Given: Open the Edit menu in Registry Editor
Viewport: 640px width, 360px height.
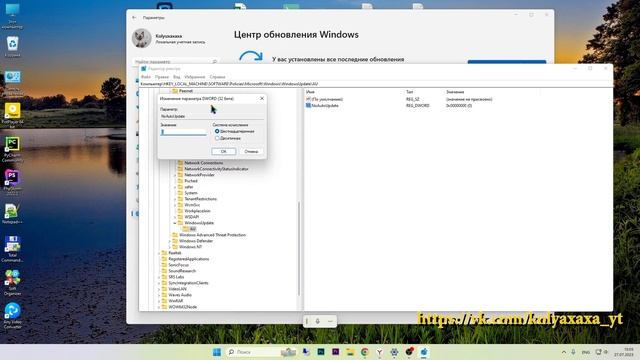Looking at the screenshot, I should coord(162,77).
